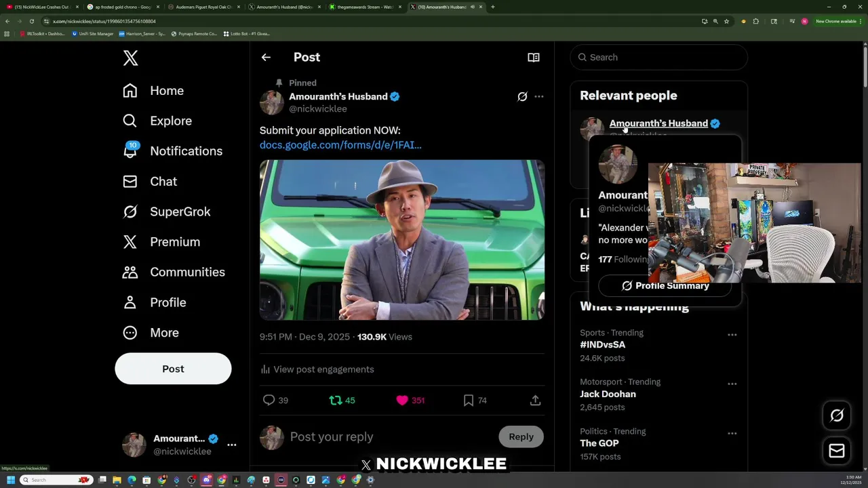
Task: Open the docs.google.com form link
Action: click(340, 144)
